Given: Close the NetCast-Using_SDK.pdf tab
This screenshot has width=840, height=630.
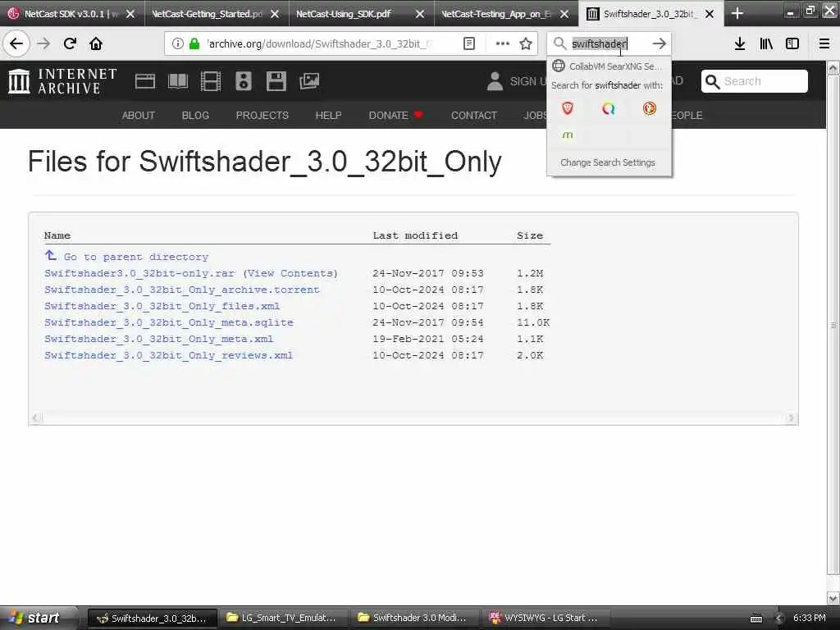Looking at the screenshot, I should click(420, 14).
